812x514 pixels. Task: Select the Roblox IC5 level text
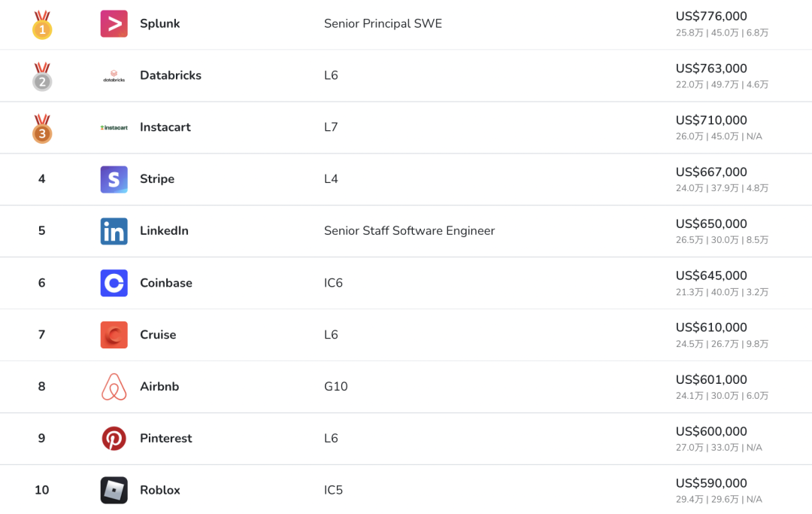click(333, 490)
